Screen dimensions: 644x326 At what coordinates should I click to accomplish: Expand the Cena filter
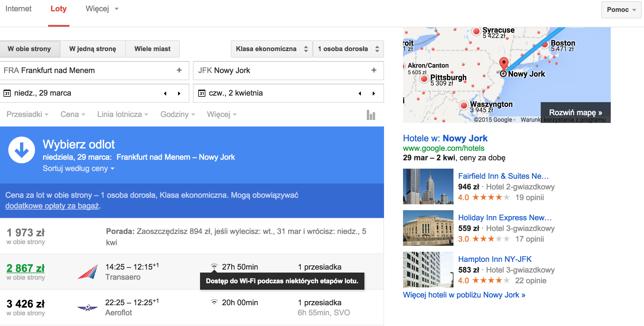pyautogui.click(x=73, y=114)
